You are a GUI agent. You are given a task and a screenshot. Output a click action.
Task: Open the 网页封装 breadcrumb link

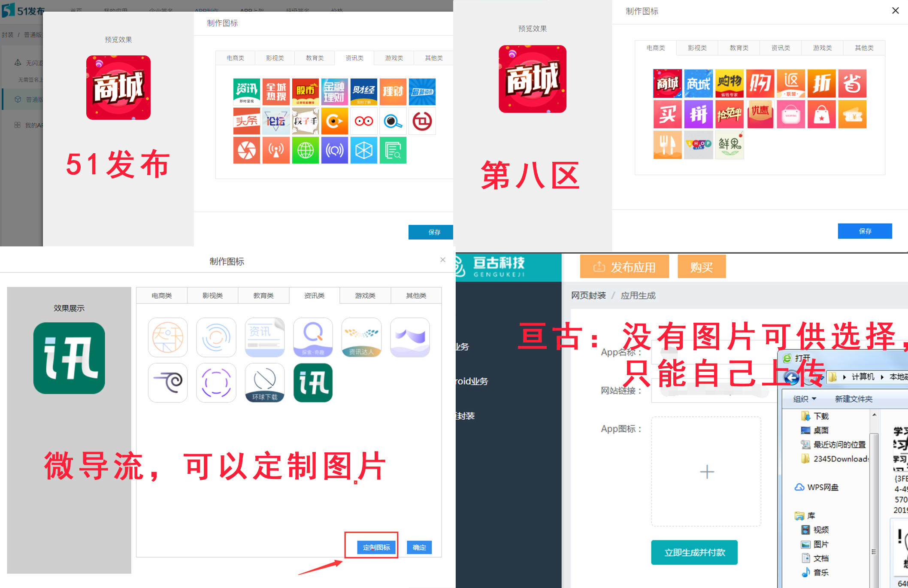(588, 295)
